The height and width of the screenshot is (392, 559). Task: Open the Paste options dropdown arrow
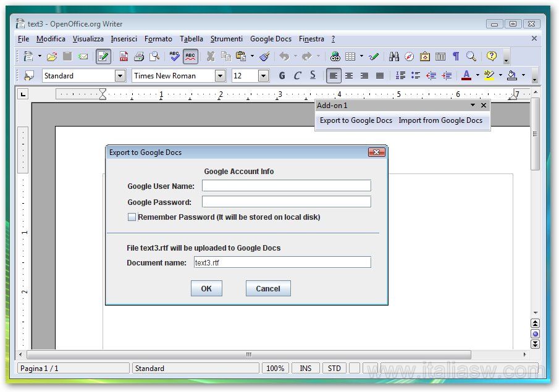[x=253, y=56]
